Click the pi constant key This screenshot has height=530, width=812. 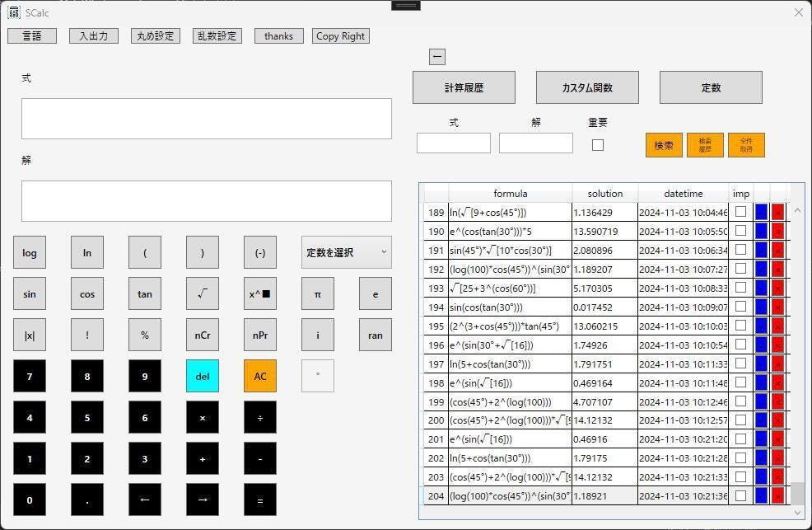pos(317,294)
